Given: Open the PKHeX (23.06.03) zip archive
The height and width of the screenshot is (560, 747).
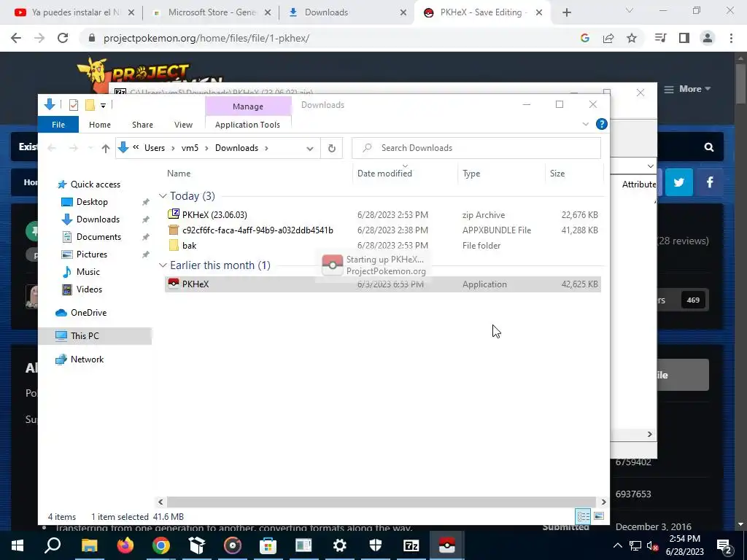Looking at the screenshot, I should (x=214, y=215).
